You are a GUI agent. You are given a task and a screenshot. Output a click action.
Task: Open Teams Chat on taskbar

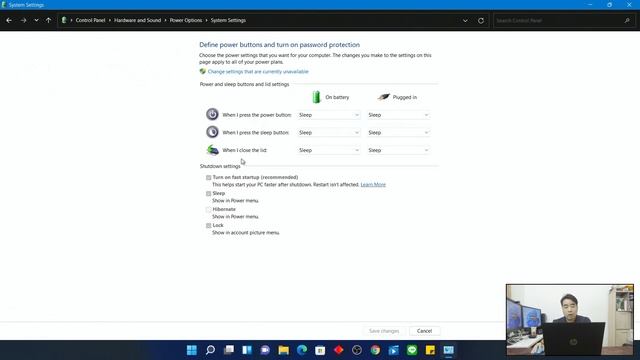(x=265, y=350)
